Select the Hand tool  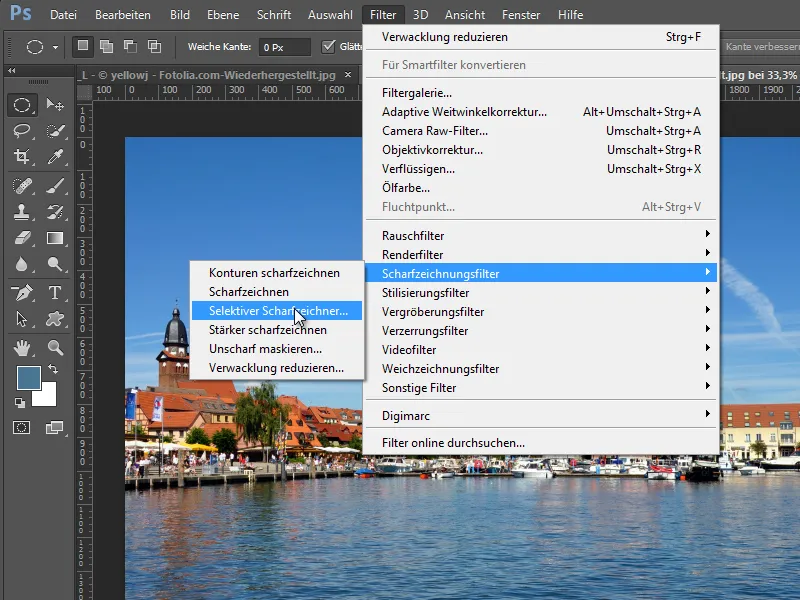(21, 348)
